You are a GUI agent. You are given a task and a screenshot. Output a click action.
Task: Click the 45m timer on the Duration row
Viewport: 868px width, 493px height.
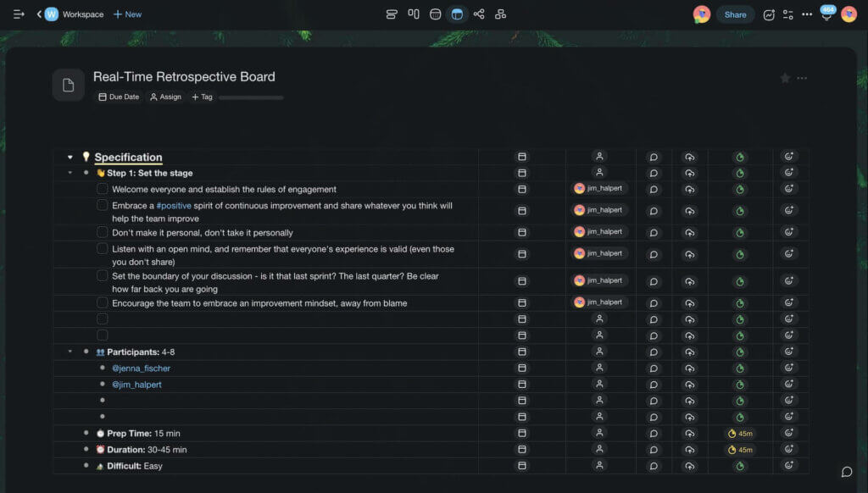tap(740, 450)
